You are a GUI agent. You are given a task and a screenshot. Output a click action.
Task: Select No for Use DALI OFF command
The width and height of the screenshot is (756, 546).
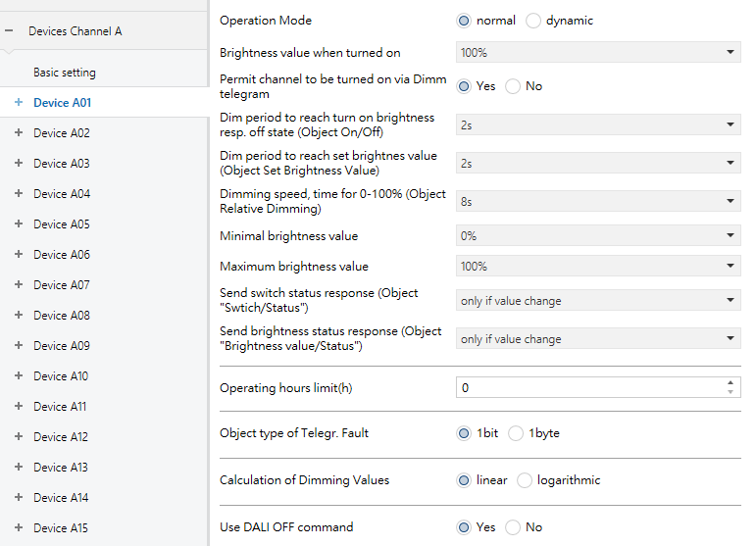click(x=513, y=527)
